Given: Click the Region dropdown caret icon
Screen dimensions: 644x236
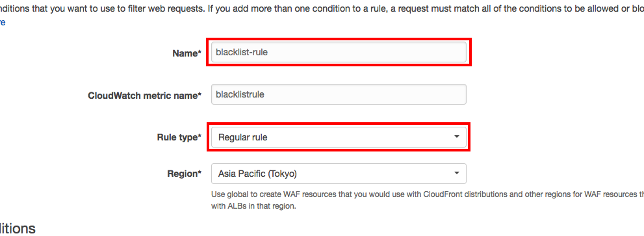Looking at the screenshot, I should (456, 173).
